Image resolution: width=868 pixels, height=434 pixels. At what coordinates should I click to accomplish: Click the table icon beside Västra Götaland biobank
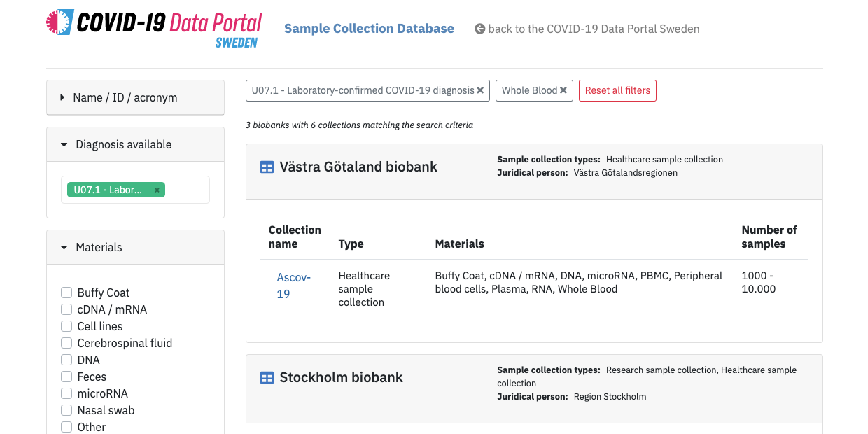pos(267,167)
